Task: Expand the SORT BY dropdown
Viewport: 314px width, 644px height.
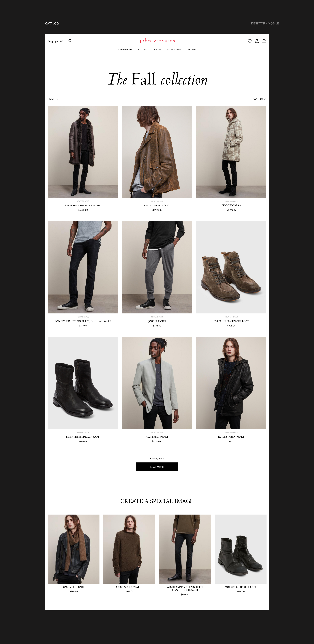Action: (259, 99)
